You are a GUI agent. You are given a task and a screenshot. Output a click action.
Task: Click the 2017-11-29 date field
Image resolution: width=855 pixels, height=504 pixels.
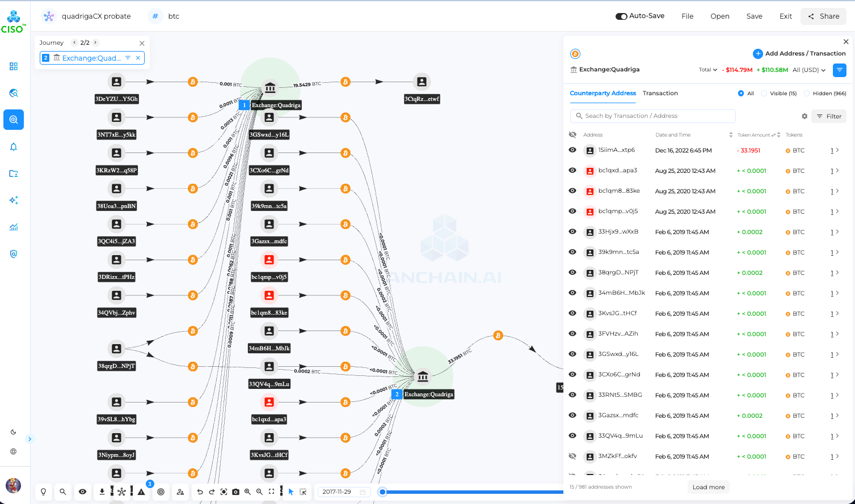[x=344, y=492]
